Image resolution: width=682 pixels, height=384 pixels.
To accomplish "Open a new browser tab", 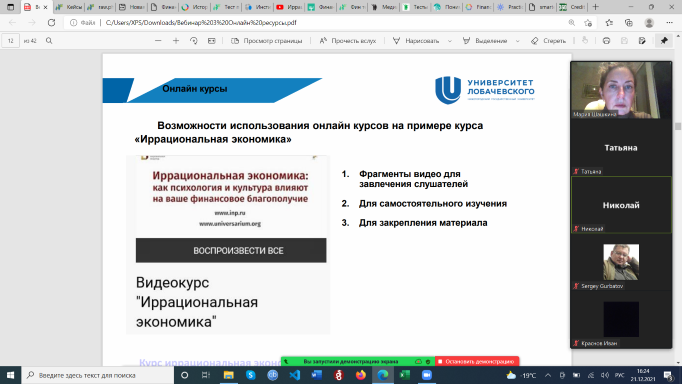I will pyautogui.click(x=596, y=7).
